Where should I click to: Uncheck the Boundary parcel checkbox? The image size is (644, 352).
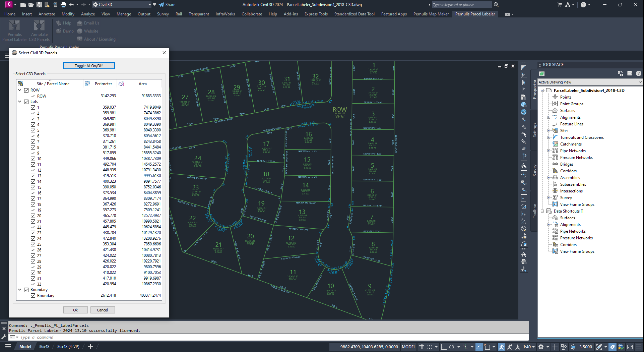[33, 296]
